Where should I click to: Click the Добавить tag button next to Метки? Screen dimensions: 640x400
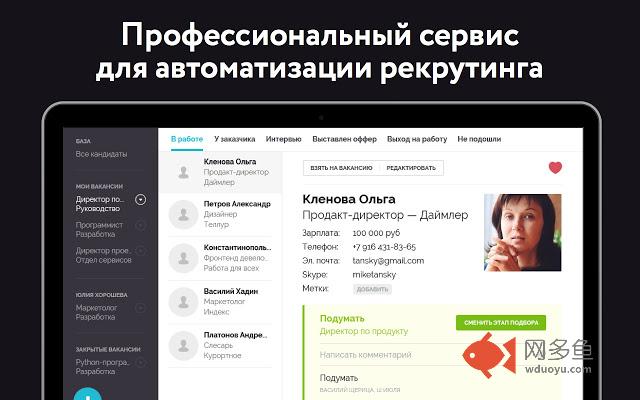[x=372, y=289]
